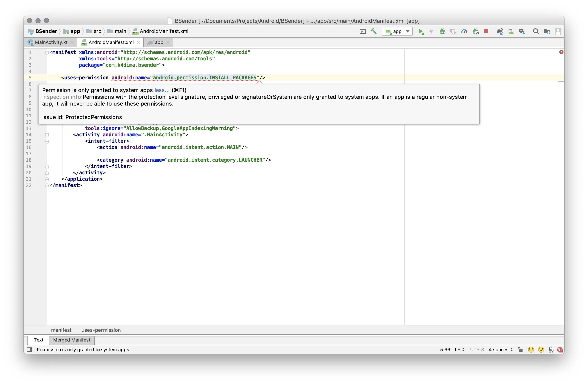Viewport: 588px width, 385px height.
Task: Click uses-permission in the bottom breadcrumb
Action: click(101, 330)
